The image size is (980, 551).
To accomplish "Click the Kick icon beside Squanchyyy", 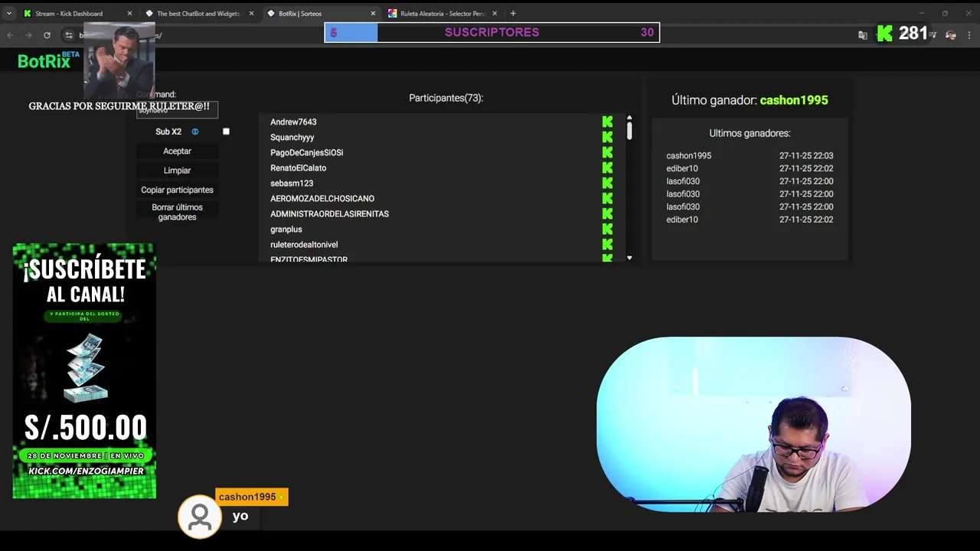I will [607, 137].
